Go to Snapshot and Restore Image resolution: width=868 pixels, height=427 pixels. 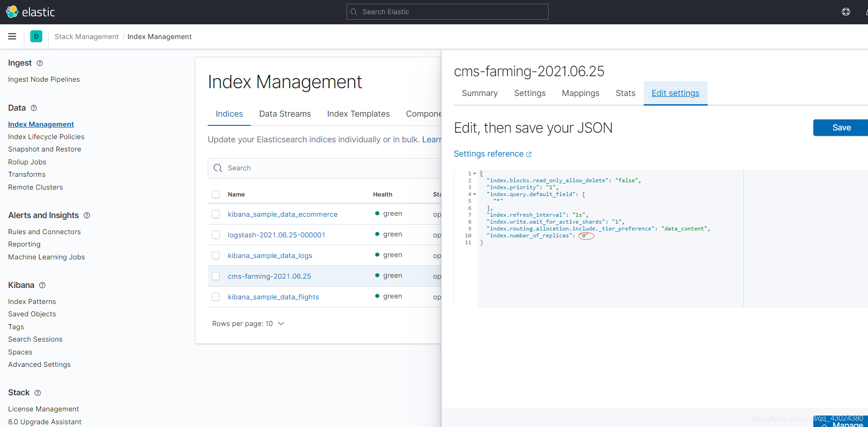click(x=45, y=149)
